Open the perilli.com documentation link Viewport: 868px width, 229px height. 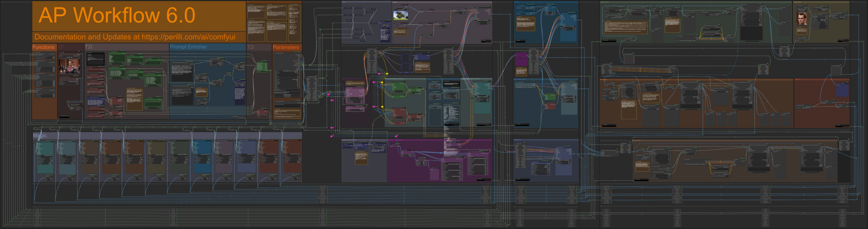coord(188,37)
